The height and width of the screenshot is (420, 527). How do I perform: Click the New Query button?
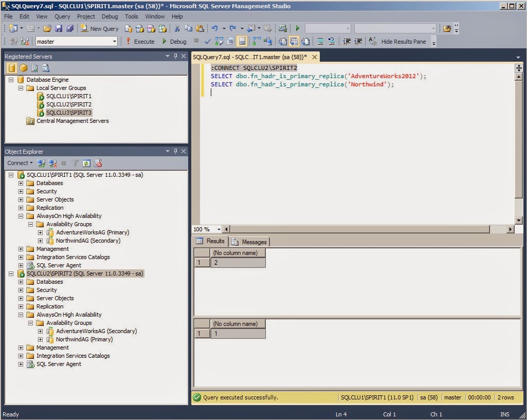point(99,29)
